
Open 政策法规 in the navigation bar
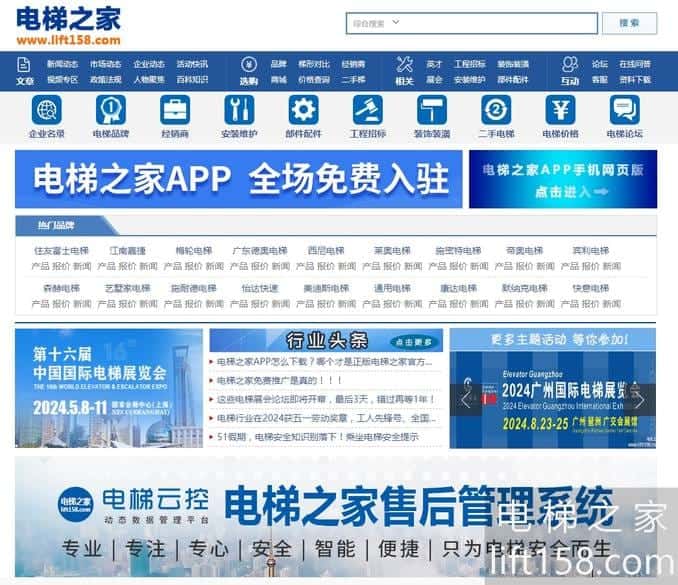tap(106, 80)
